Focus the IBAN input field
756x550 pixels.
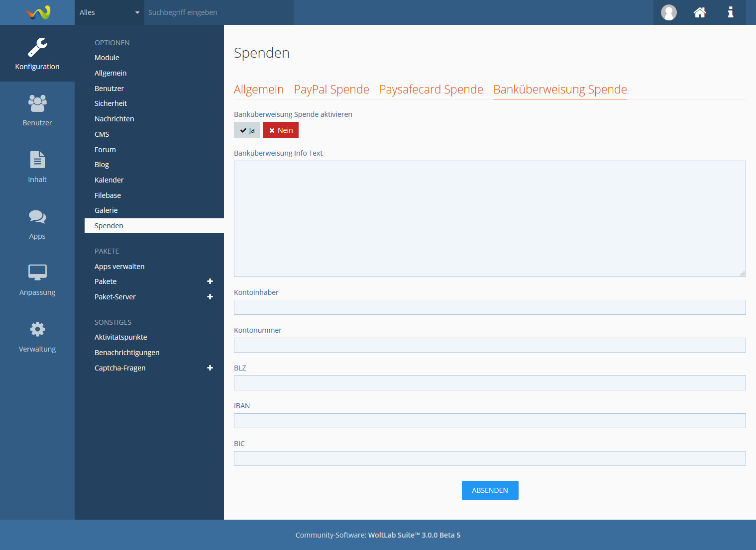490,421
